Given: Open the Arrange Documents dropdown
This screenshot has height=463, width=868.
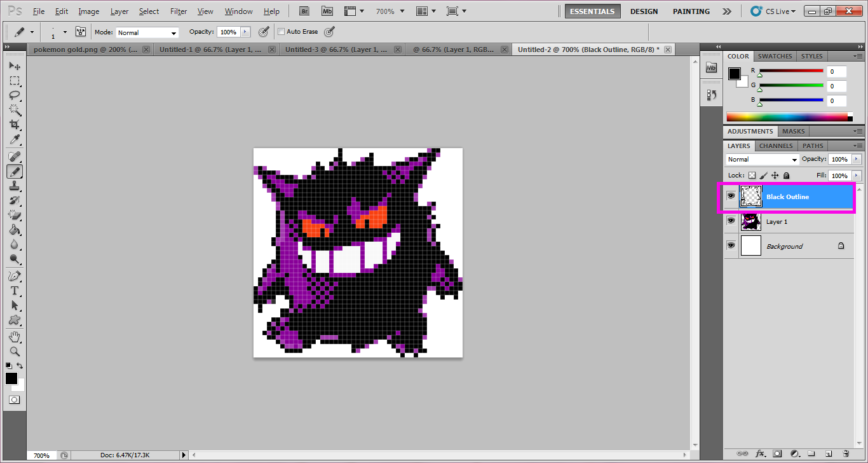Looking at the screenshot, I should click(x=425, y=11).
